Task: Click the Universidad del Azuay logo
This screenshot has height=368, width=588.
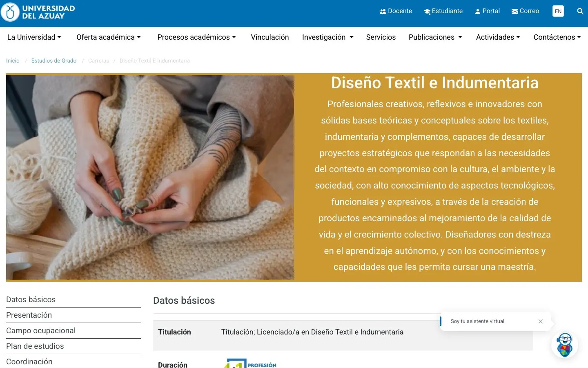Action: pyautogui.click(x=38, y=12)
